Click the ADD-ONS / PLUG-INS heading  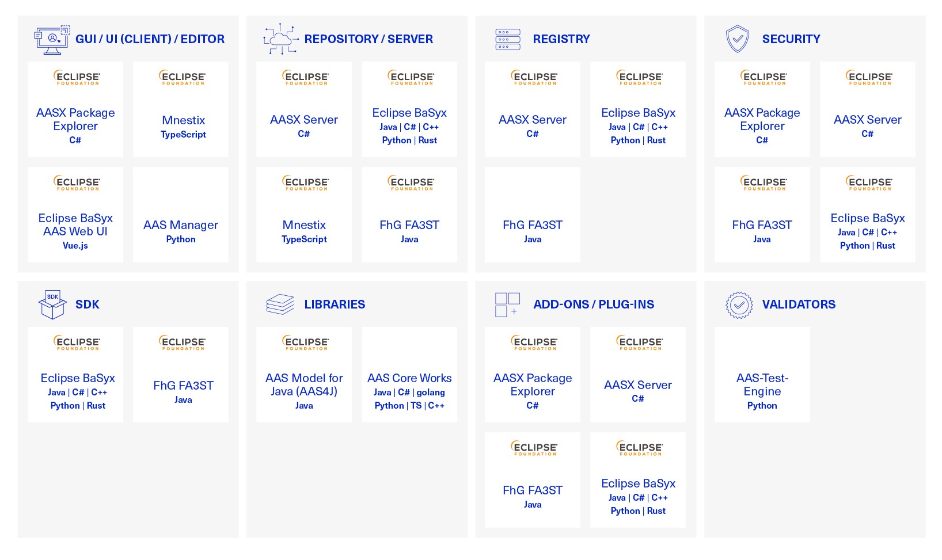click(x=594, y=304)
